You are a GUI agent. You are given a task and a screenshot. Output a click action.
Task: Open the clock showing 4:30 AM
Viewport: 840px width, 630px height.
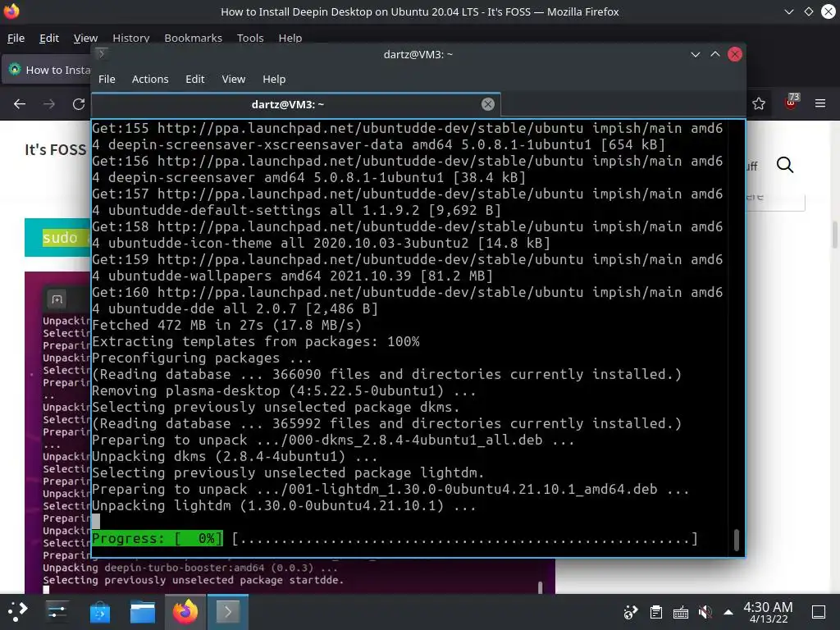click(768, 612)
